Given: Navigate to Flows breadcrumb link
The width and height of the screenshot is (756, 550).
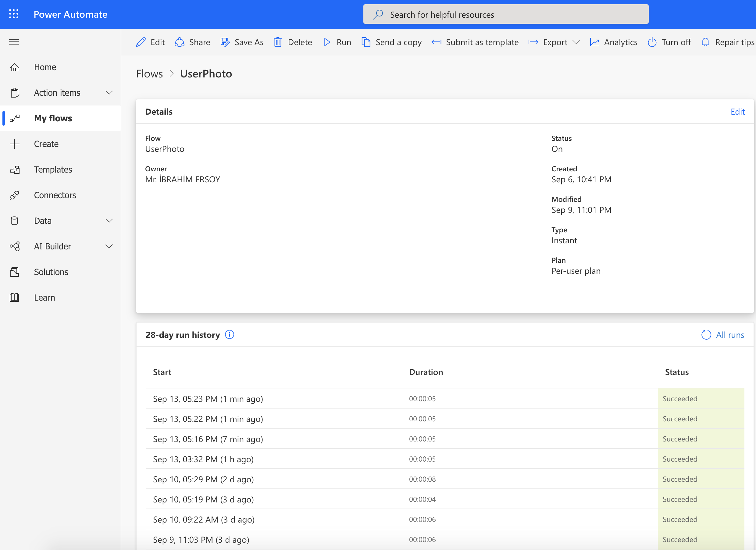Looking at the screenshot, I should pyautogui.click(x=149, y=74).
